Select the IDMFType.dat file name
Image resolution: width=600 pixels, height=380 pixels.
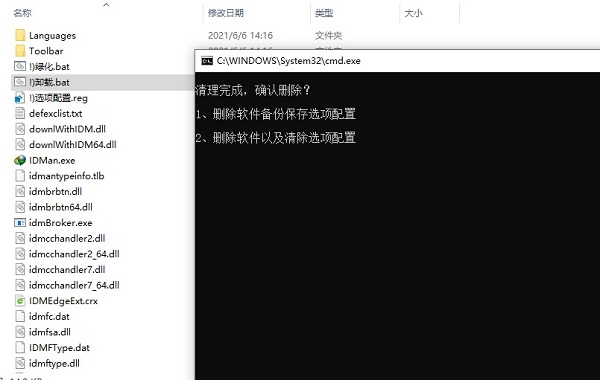point(59,348)
